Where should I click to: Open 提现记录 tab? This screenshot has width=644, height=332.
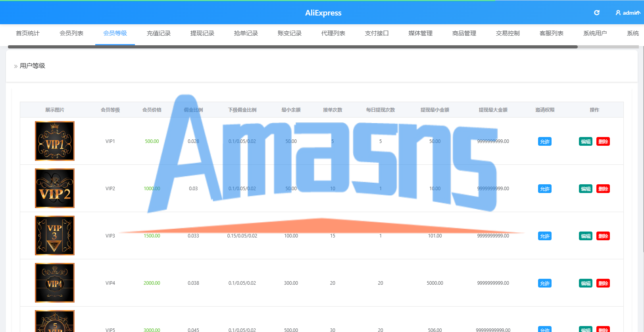202,33
